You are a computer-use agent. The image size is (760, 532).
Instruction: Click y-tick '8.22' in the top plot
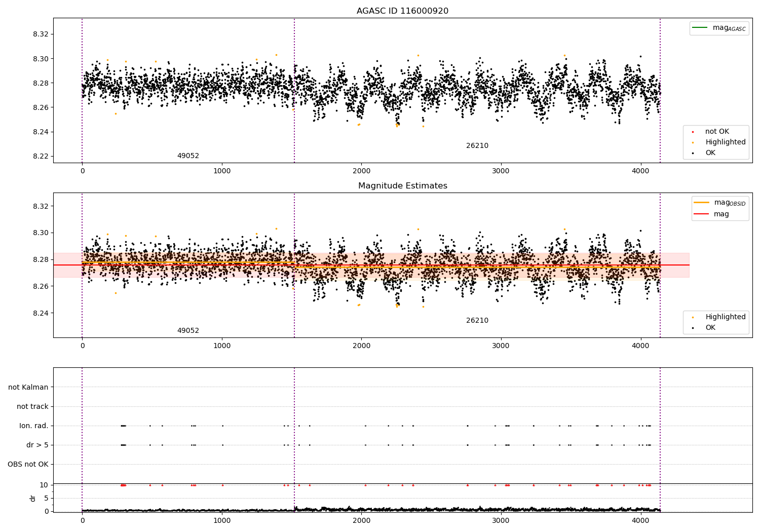41,157
